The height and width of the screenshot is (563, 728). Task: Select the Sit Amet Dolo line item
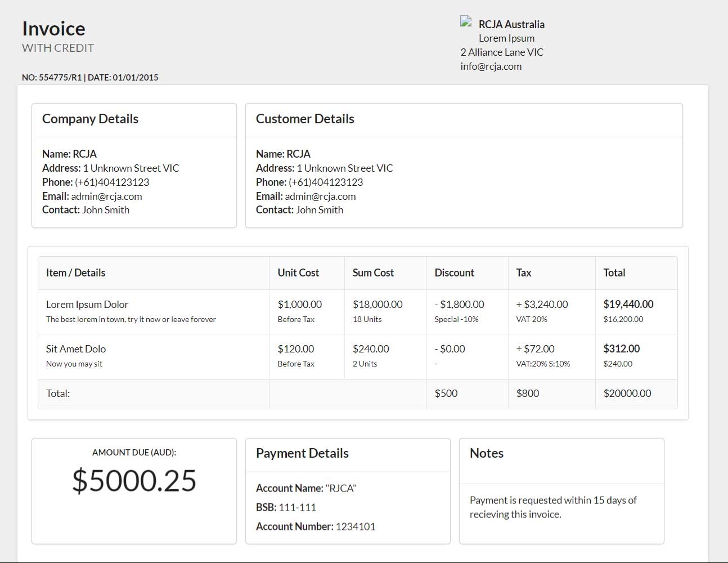[76, 348]
